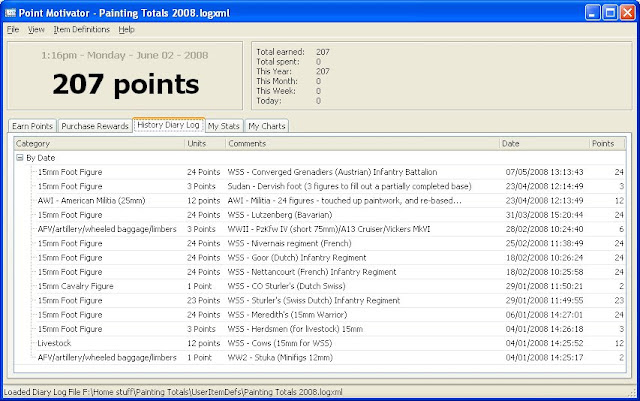This screenshot has height=401, width=640.
Task: Click the "Total earned:" label
Action: pos(280,52)
